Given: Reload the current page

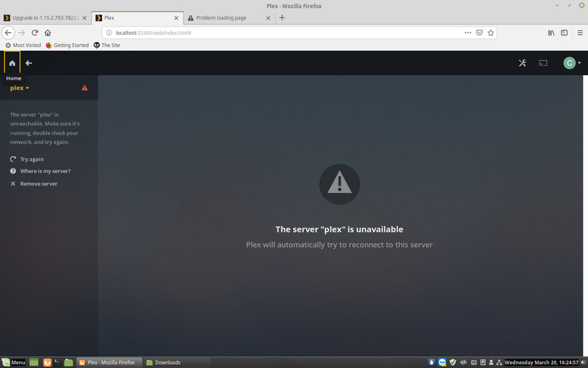Looking at the screenshot, I should [35, 33].
